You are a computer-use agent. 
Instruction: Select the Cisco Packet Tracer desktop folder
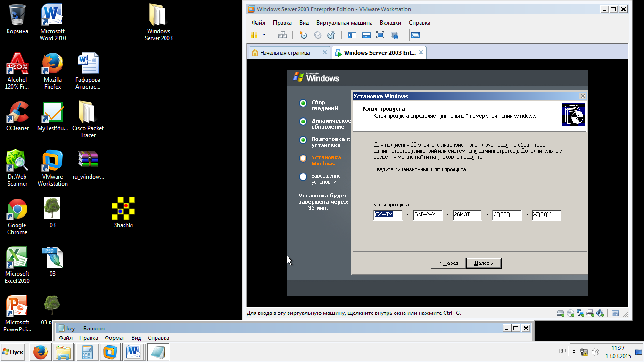(88, 119)
